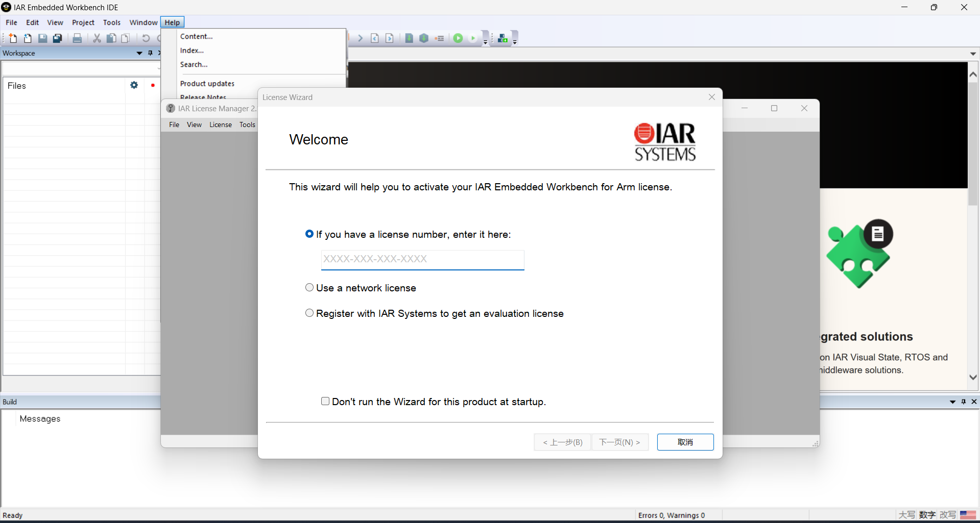Click the previous bookmark page icon
Screen dimensions: 980x523
pos(375,38)
